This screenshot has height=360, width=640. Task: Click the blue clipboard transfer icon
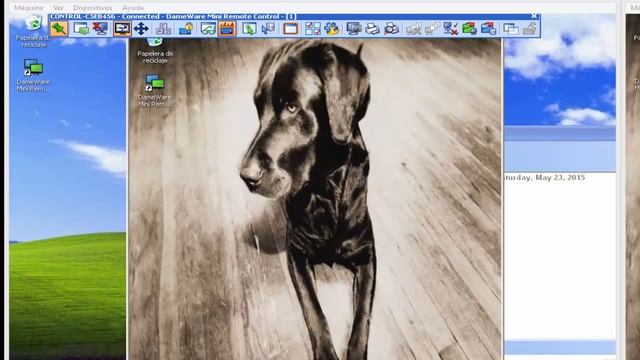coord(268,29)
